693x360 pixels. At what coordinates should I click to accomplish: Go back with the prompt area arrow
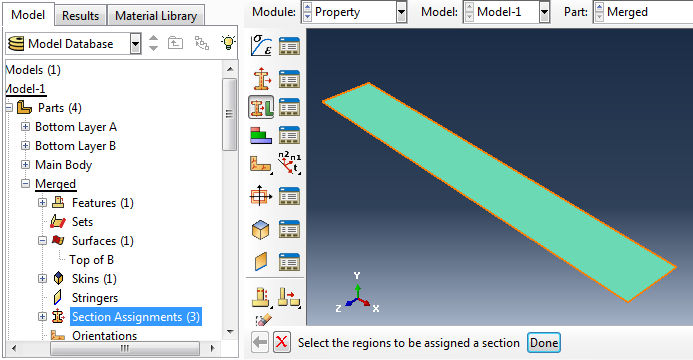(260, 342)
